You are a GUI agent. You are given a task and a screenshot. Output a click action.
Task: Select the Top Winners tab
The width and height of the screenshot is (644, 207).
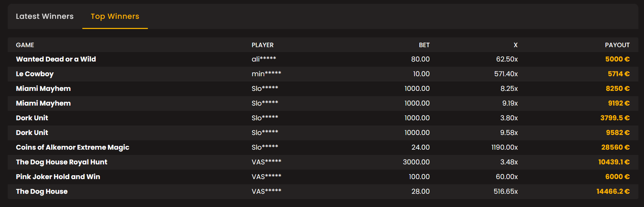tap(115, 16)
